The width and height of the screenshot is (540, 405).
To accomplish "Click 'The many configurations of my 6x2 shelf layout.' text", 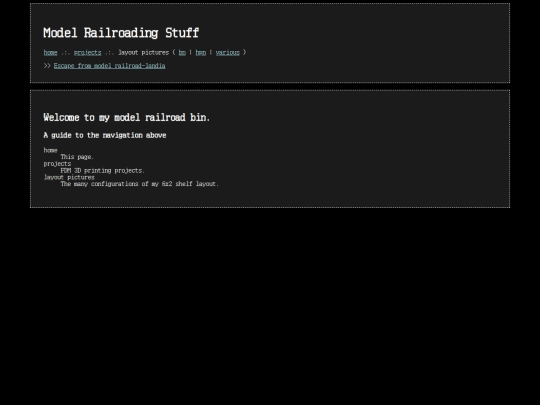I will coord(139,184).
